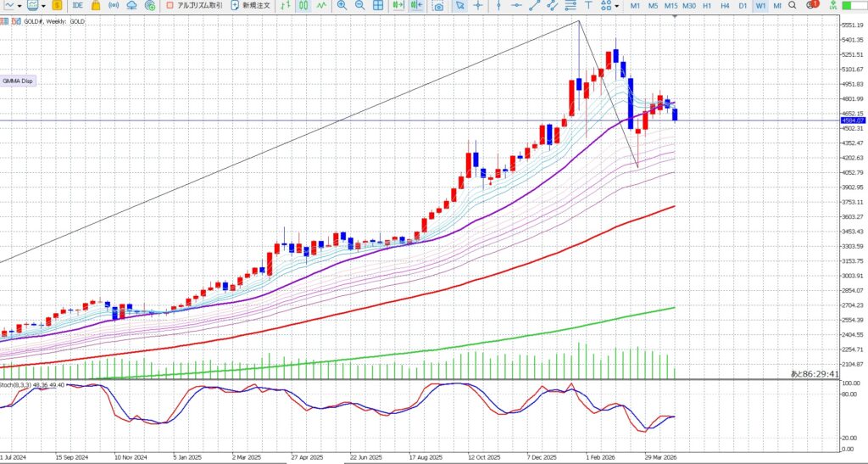This screenshot has width=868, height=464.
Task: Draw a vertical line on chart
Action: click(498, 6)
